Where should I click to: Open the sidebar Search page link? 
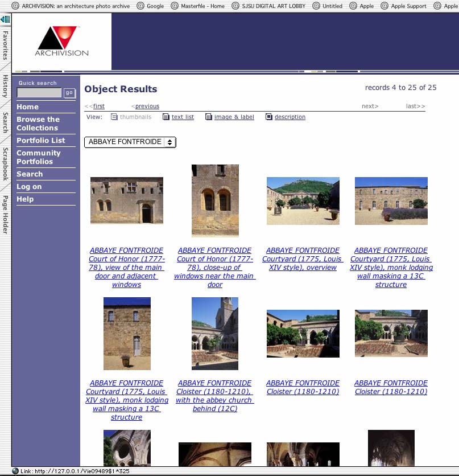click(x=30, y=174)
